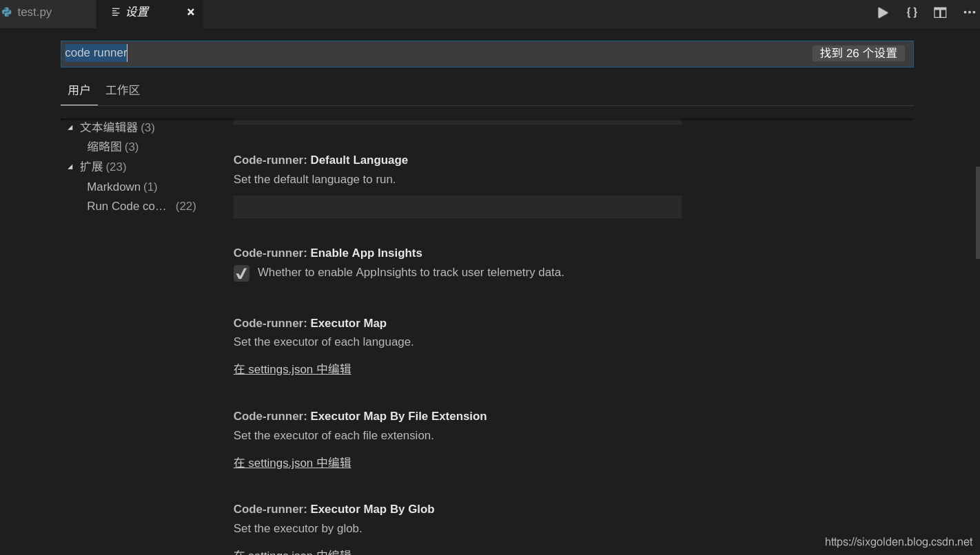Select Markdown (1) in the settings tree
Image resolution: width=980 pixels, height=555 pixels.
tap(122, 187)
